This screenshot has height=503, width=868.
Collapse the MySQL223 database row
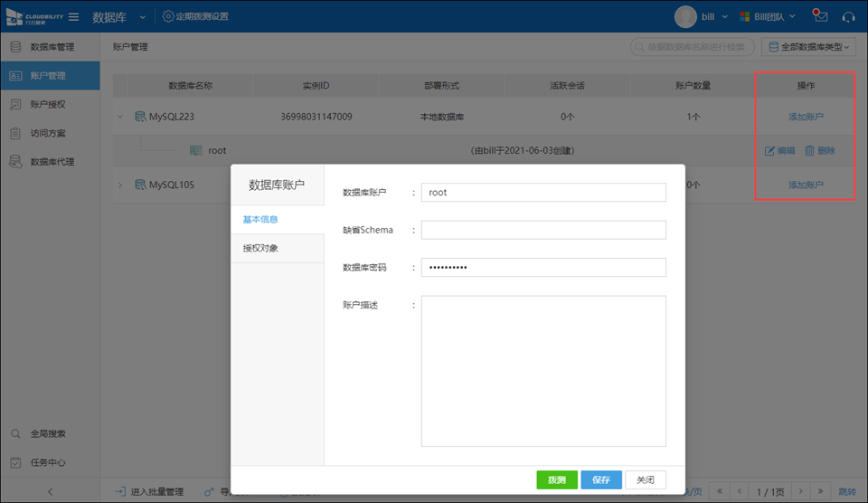[x=120, y=117]
